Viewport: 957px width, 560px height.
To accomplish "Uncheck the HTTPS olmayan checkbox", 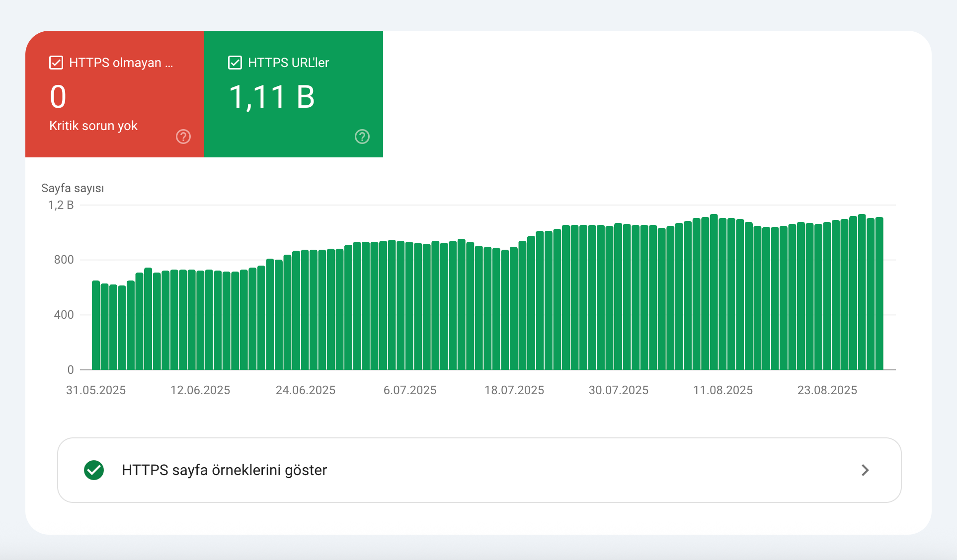I will point(56,63).
